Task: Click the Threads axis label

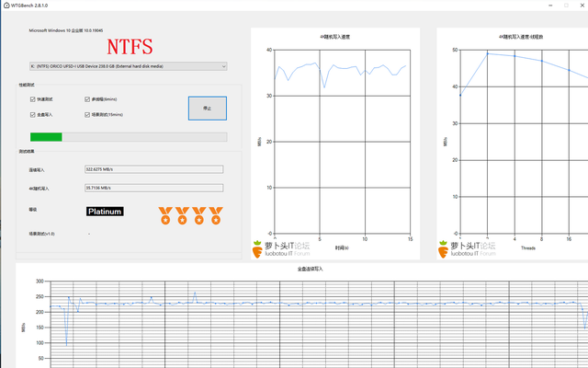Action: pyautogui.click(x=528, y=248)
